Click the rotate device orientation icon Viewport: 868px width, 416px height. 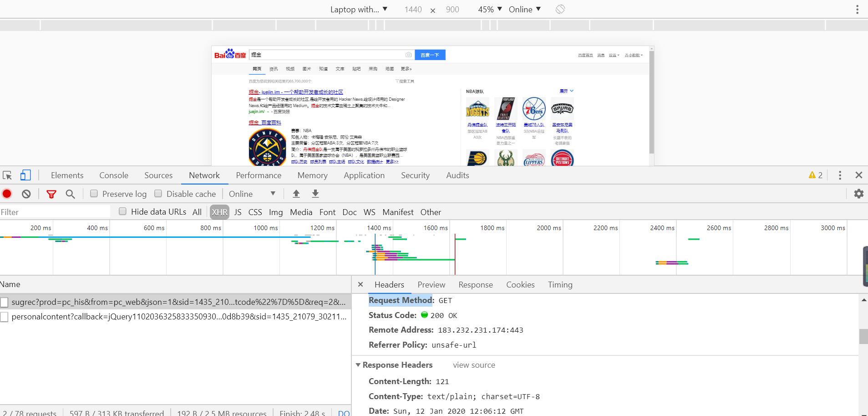pos(560,9)
